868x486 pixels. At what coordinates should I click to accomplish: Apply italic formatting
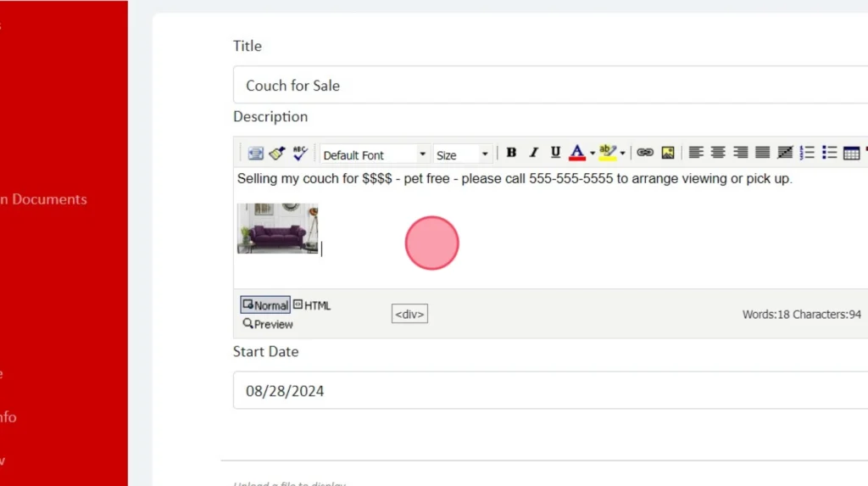click(533, 153)
